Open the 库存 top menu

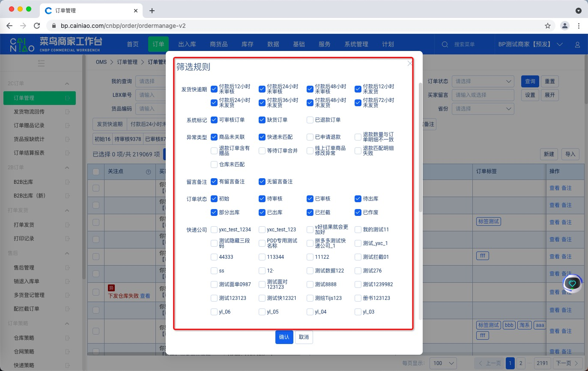point(248,44)
